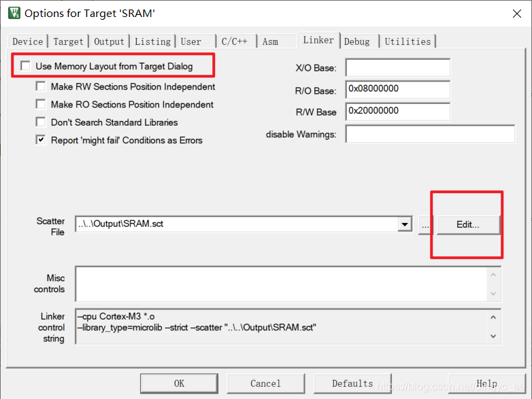Click the Keil uVision app icon in title bar

(14, 13)
